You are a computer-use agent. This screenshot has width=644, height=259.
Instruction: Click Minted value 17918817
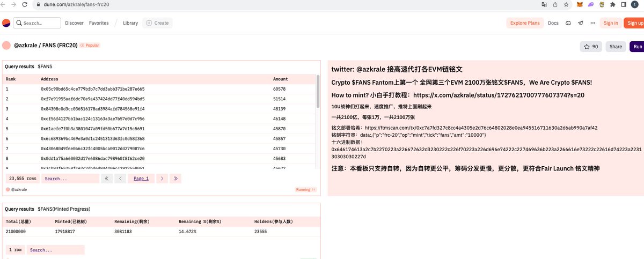coord(65,231)
